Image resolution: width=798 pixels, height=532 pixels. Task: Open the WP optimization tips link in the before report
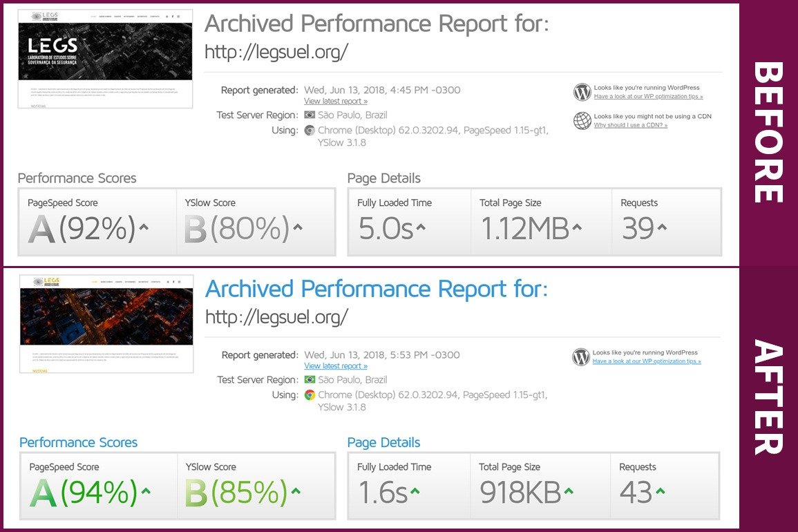point(648,97)
